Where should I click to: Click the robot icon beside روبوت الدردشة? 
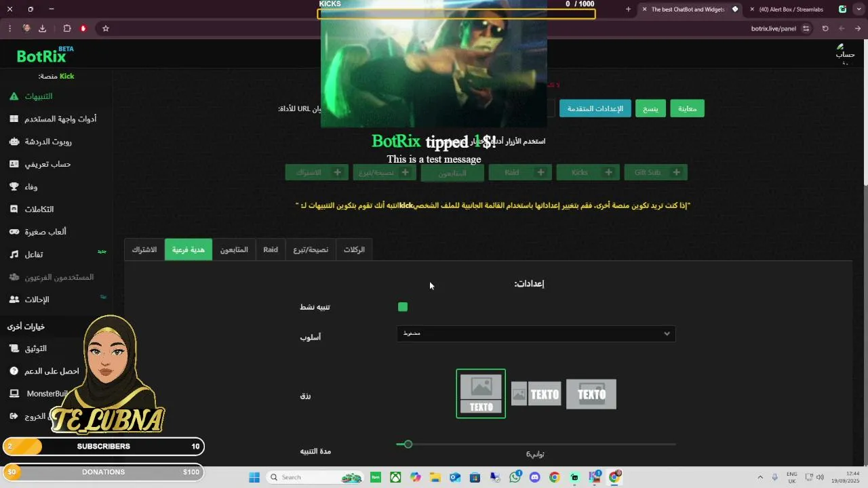[x=14, y=142]
